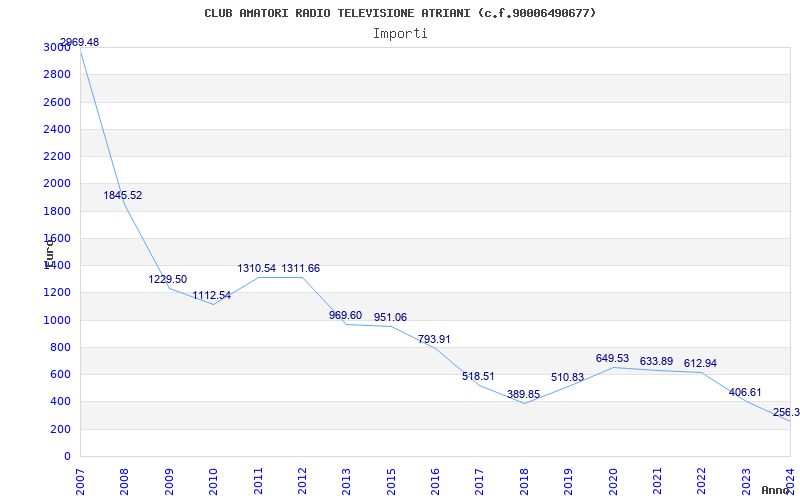The height and width of the screenshot is (500, 800).
Task: Select the data label 951.06
Action: tap(390, 317)
